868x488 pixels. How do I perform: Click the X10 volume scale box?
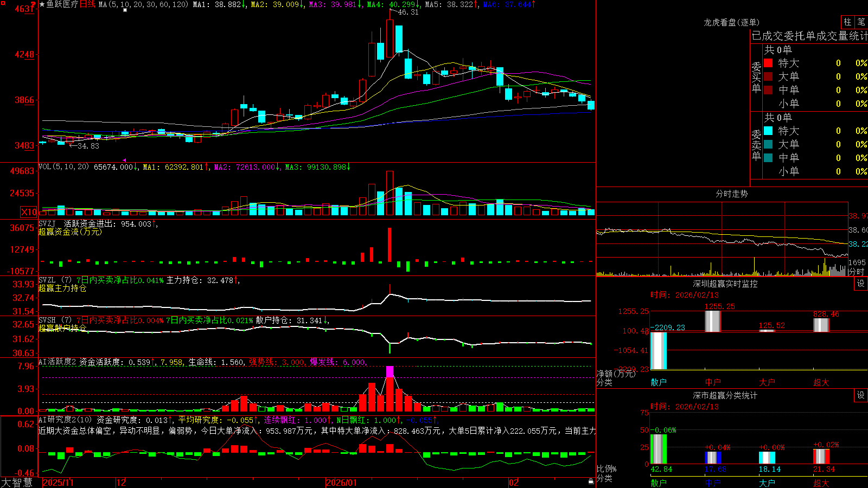[x=29, y=212]
